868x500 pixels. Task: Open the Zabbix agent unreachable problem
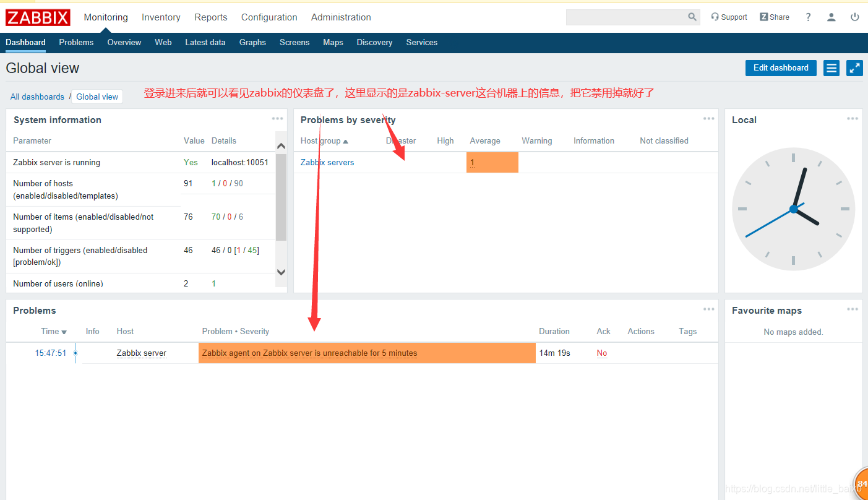pyautogui.click(x=309, y=353)
